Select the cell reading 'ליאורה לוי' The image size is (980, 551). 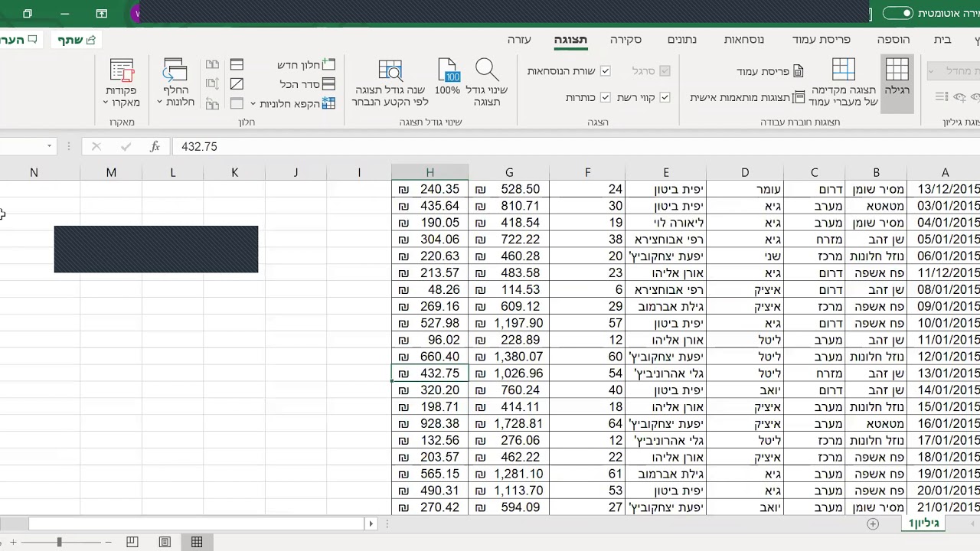[665, 223]
